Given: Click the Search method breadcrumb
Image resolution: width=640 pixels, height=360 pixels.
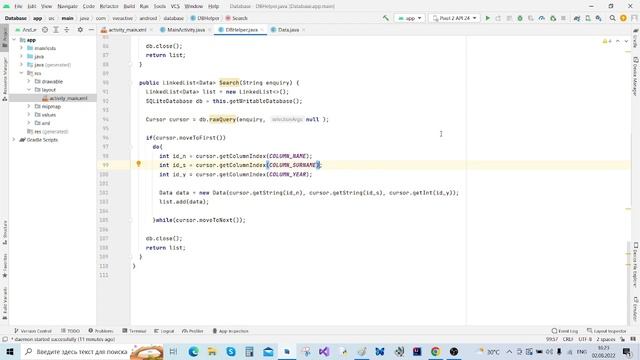Looking at the screenshot, I should coord(237,18).
